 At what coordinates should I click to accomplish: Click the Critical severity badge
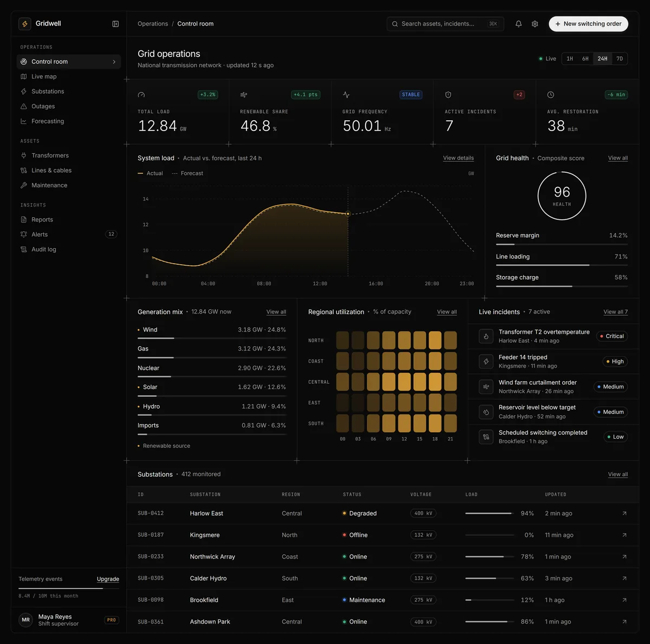[x=612, y=336]
